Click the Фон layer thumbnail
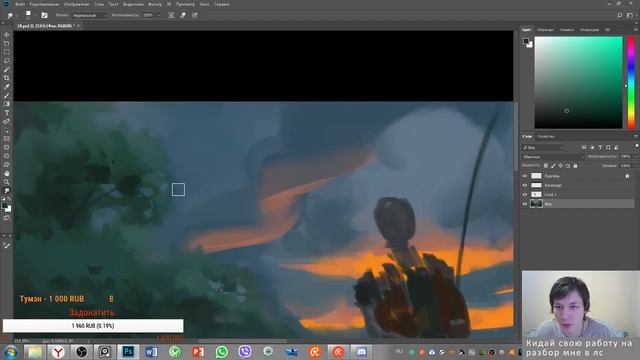Screen dimensions: 640x360 coord(536,204)
